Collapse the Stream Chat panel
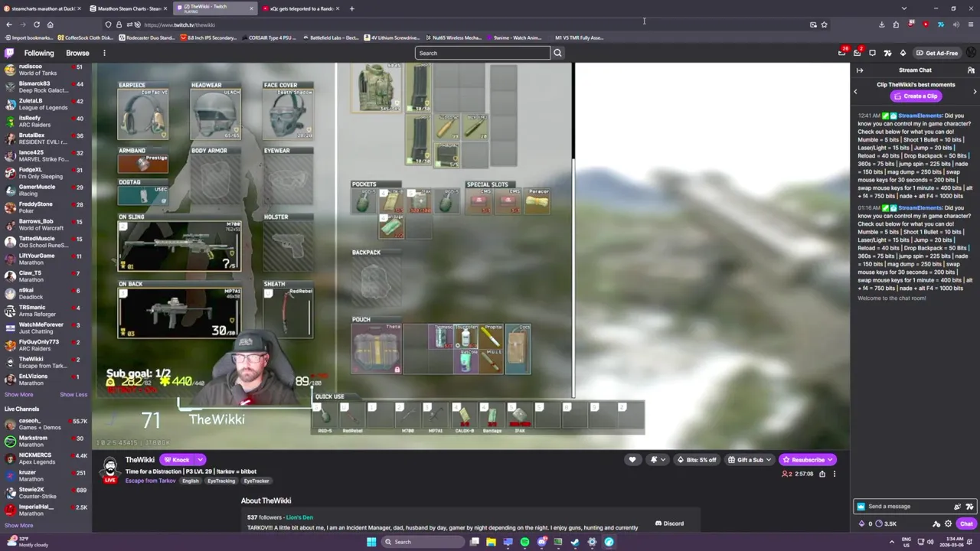Screen dimensions: 980x551 [860, 70]
